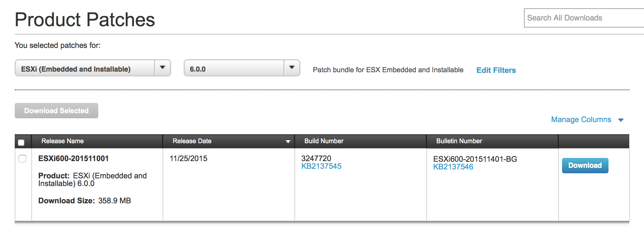Open the 6.0.0 version dropdown
This screenshot has width=644, height=234.
click(x=242, y=68)
